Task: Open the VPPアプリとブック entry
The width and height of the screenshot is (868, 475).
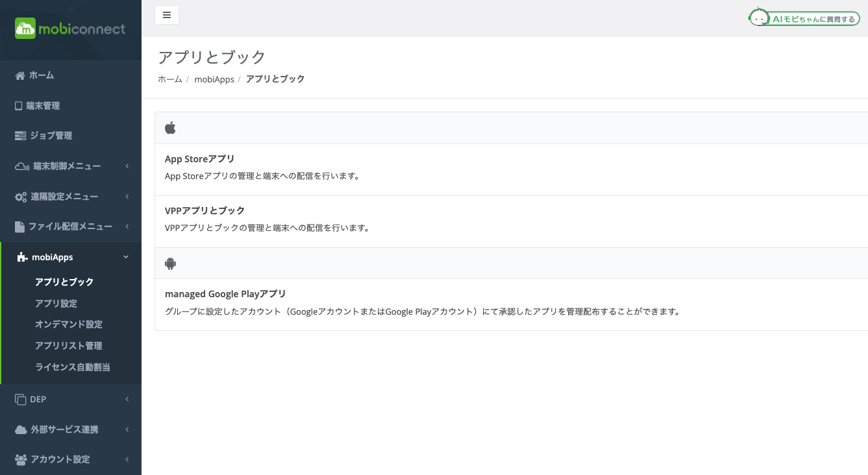Action: [205, 210]
